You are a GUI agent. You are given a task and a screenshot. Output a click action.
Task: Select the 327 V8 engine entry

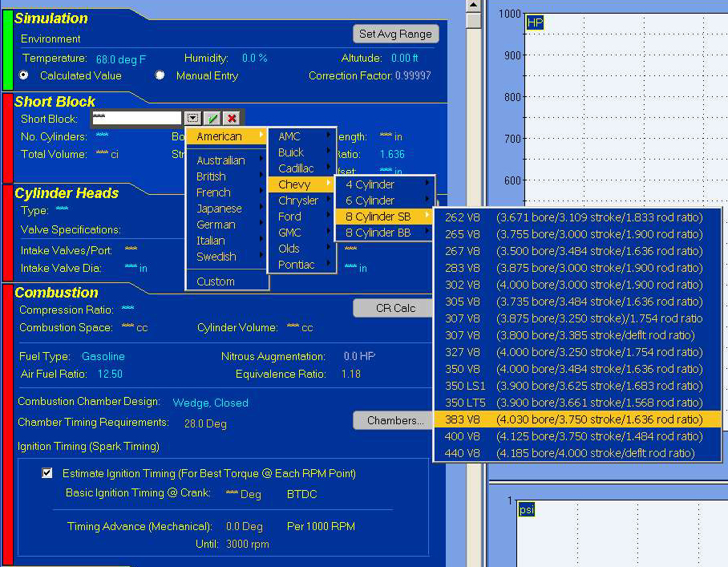[x=577, y=352]
